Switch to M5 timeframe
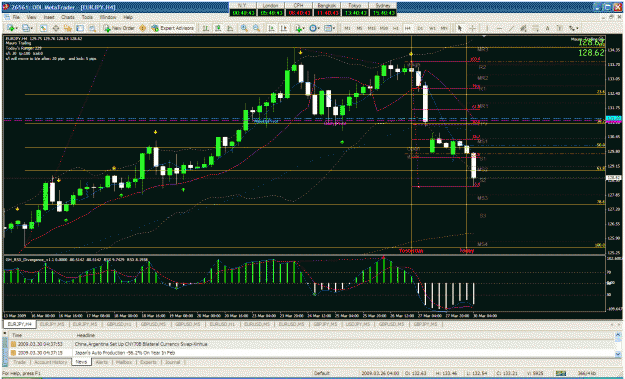 coord(359,28)
